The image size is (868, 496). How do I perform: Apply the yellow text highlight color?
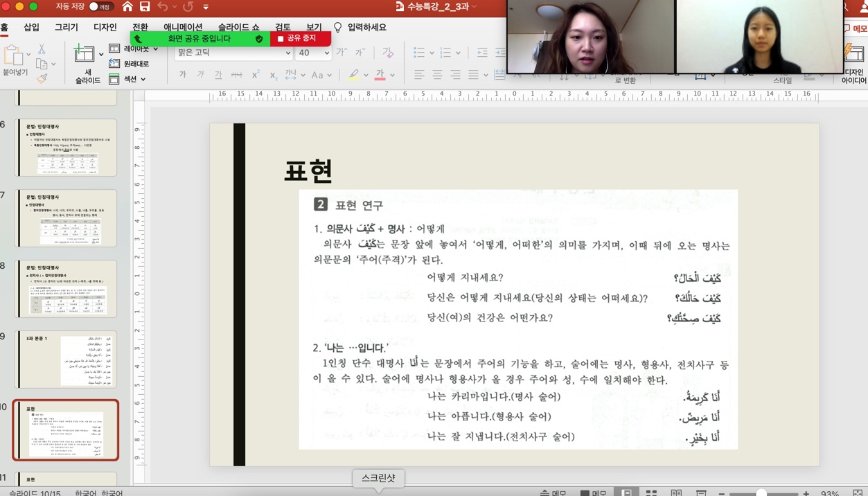point(354,75)
